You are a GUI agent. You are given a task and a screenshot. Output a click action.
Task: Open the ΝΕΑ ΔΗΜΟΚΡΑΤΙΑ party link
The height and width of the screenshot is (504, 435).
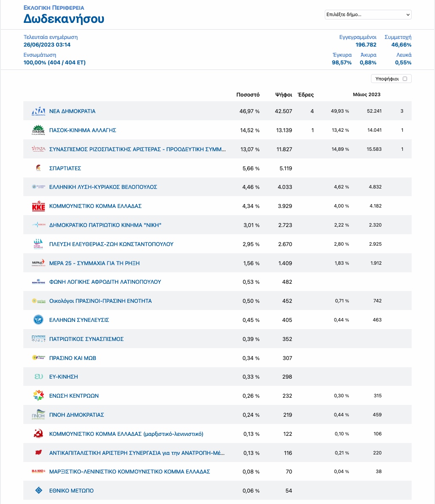[72, 111]
